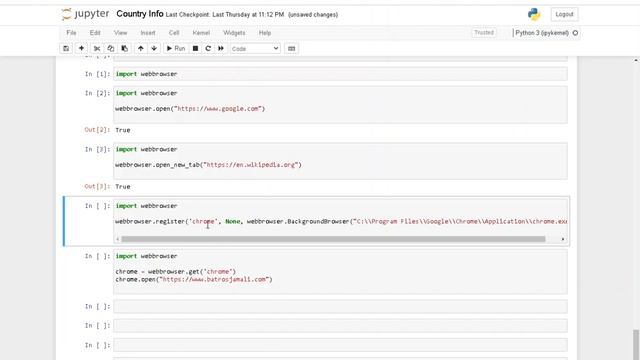The height and width of the screenshot is (360, 640).
Task: Click the batrosjamali.com URL line
Action: tap(194, 280)
